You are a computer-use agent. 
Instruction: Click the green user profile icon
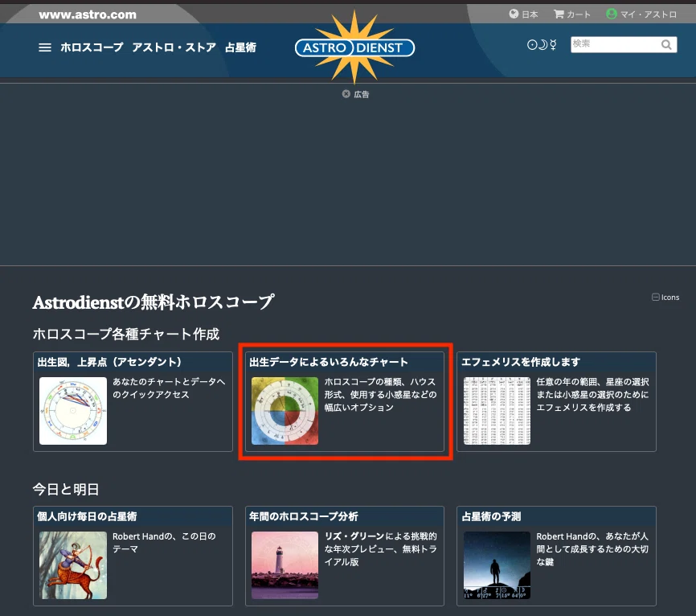coord(612,14)
